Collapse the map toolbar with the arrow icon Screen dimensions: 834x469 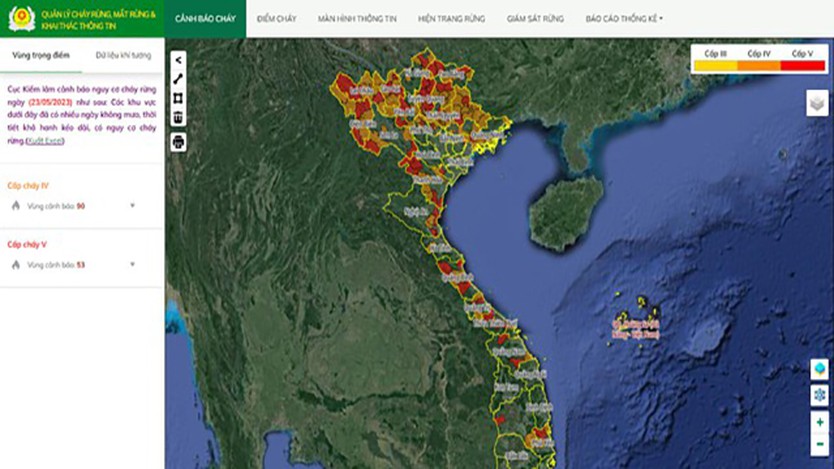[x=178, y=60]
